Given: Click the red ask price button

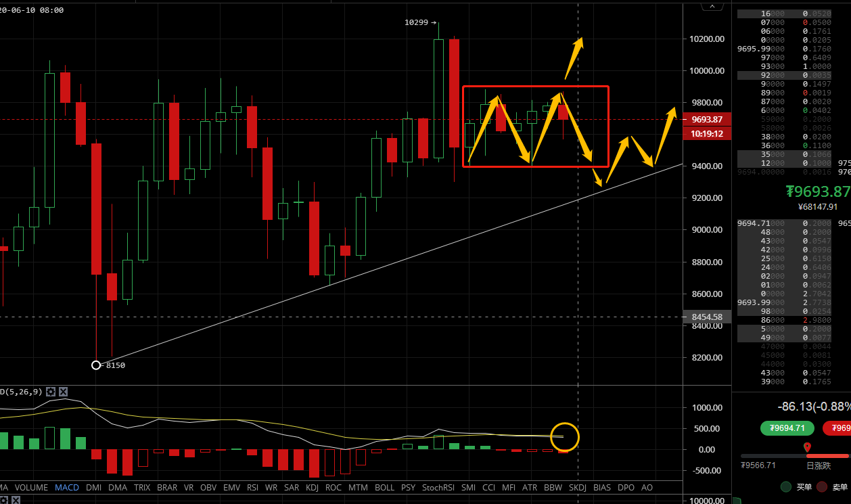Looking at the screenshot, I should click(837, 428).
